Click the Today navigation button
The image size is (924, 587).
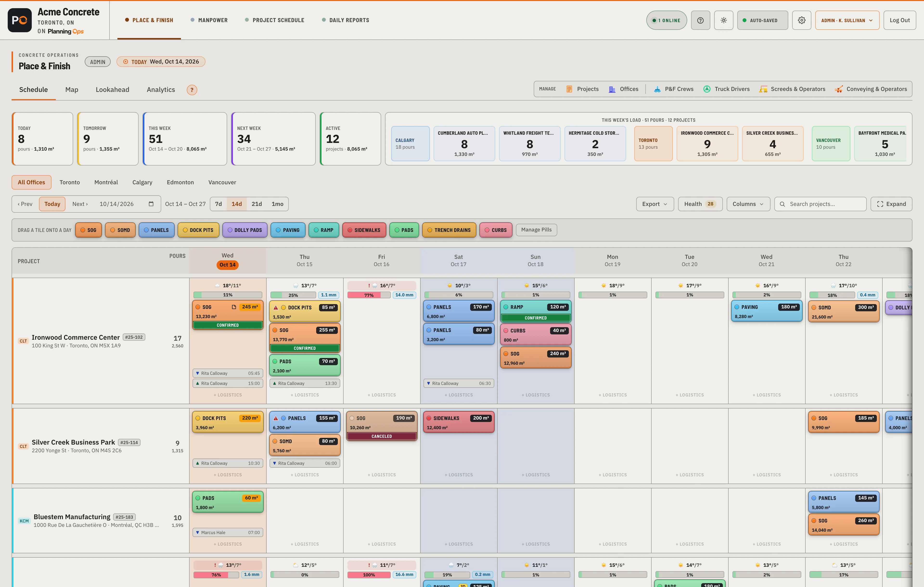click(52, 204)
